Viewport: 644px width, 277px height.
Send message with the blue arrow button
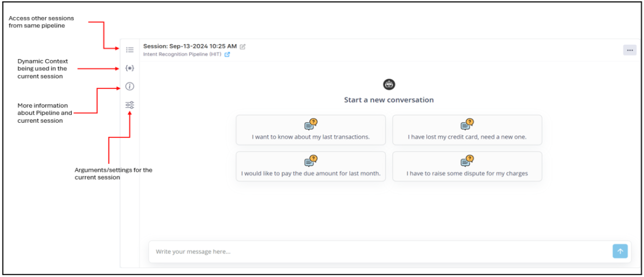pyautogui.click(x=620, y=251)
